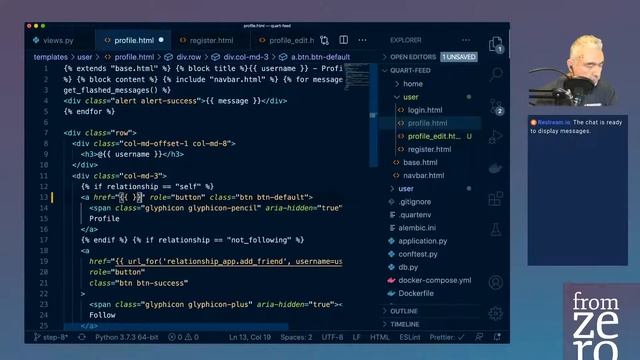The image size is (640, 360).
Task: Click UTF-8 encoding in status bar
Action: [332, 337]
